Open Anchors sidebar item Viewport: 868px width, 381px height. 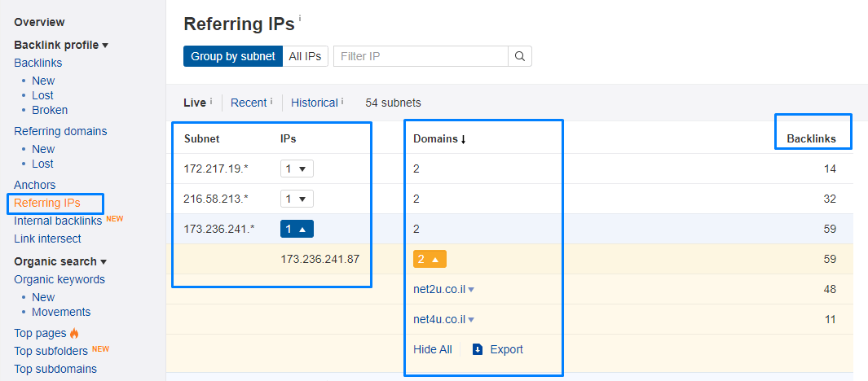pyautogui.click(x=34, y=185)
